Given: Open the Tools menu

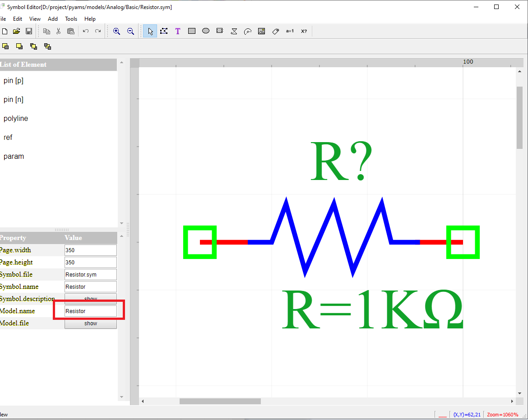Looking at the screenshot, I should point(71,19).
